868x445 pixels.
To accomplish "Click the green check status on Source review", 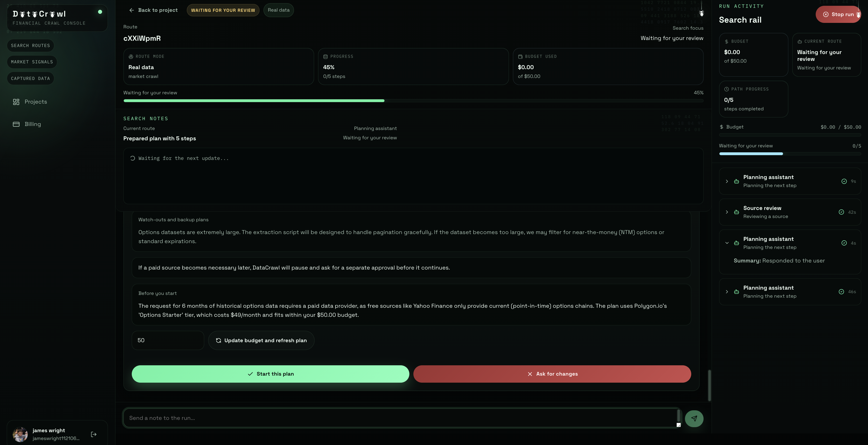I will pos(841,212).
